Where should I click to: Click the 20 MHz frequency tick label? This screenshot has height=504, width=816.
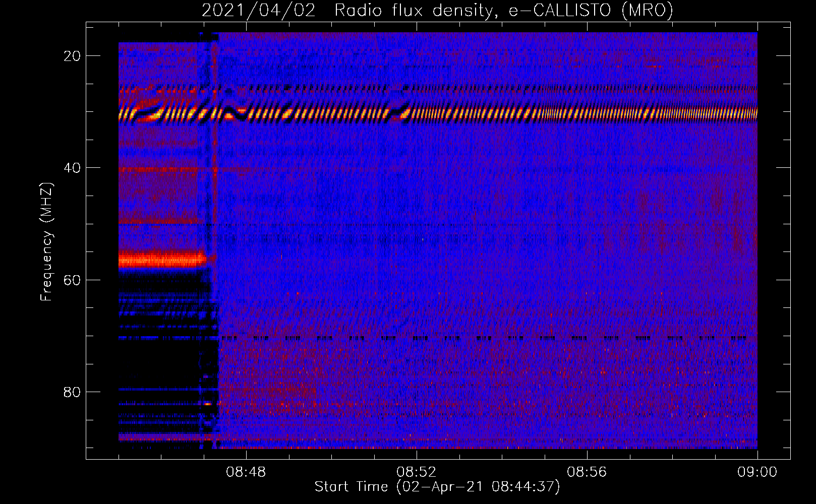point(72,56)
